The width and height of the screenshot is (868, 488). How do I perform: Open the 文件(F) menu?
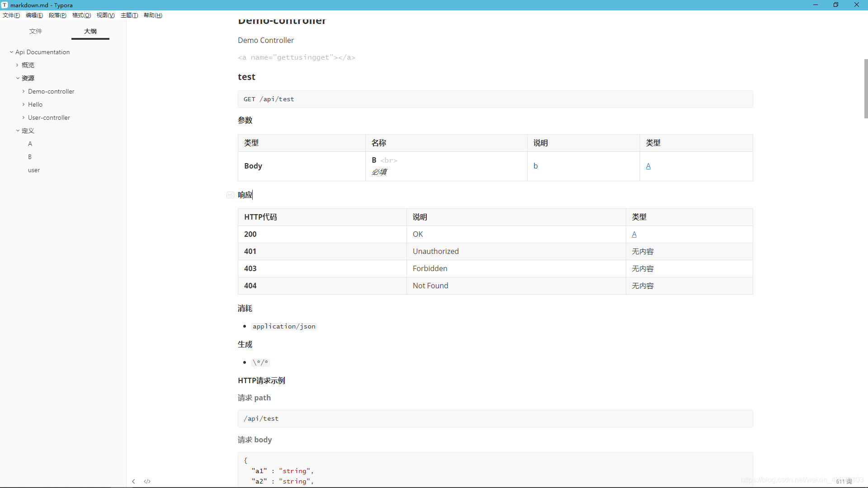coord(11,15)
